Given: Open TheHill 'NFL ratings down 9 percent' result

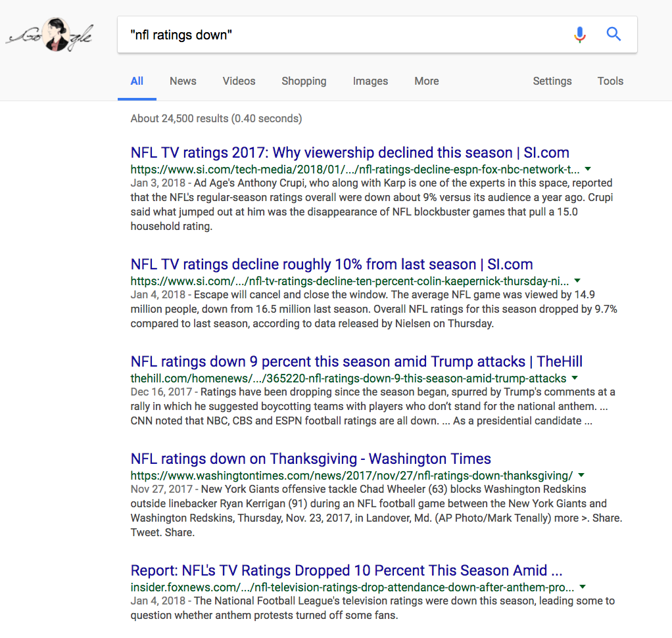Looking at the screenshot, I should pos(356,361).
